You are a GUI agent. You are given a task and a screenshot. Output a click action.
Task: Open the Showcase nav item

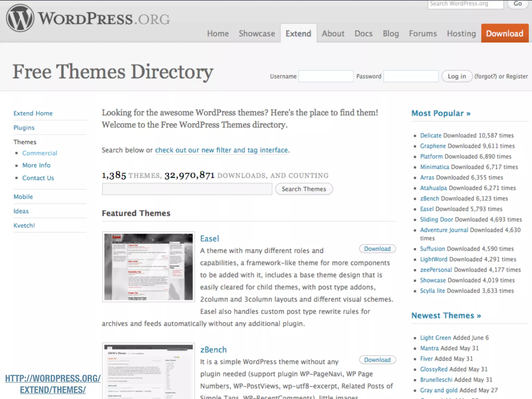point(257,34)
